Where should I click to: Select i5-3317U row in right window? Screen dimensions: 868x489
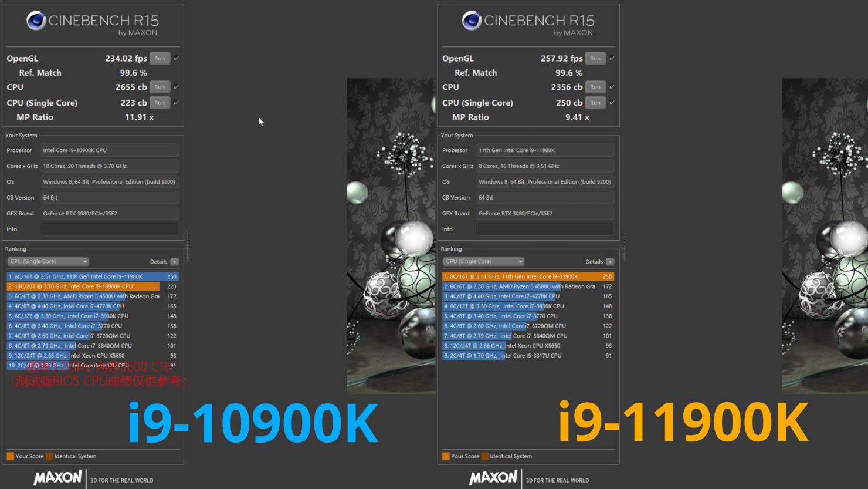(x=528, y=356)
